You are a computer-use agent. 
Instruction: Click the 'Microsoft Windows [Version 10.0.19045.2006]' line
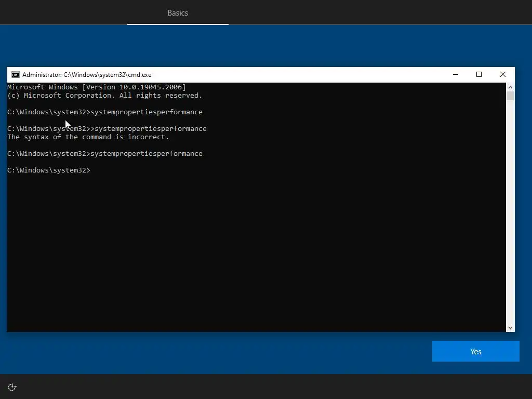[x=96, y=87]
